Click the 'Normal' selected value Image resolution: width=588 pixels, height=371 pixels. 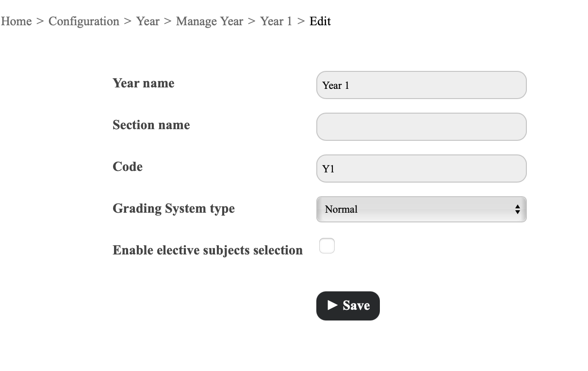tap(341, 209)
